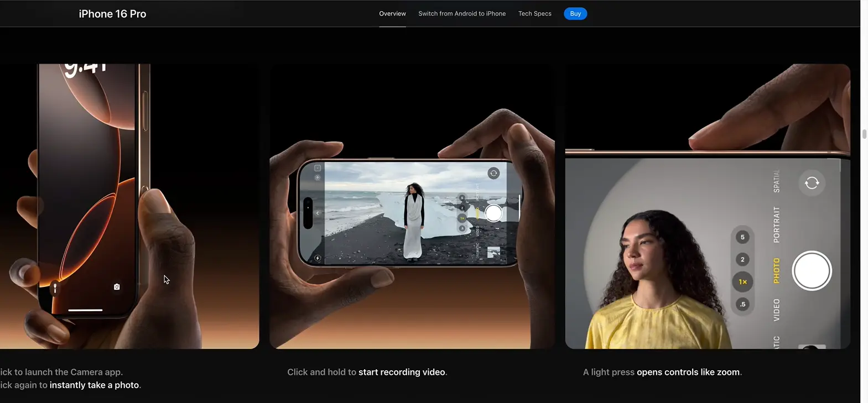Select the .5 zoom level circle
Viewport: 868px width, 403px height.
[742, 304]
